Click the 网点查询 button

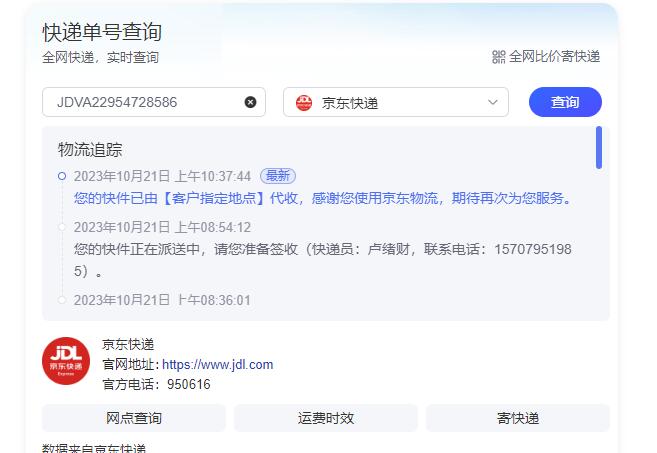click(x=134, y=418)
